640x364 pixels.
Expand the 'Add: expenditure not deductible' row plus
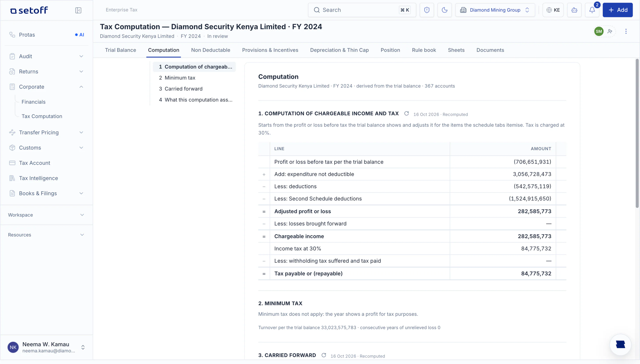264,174
